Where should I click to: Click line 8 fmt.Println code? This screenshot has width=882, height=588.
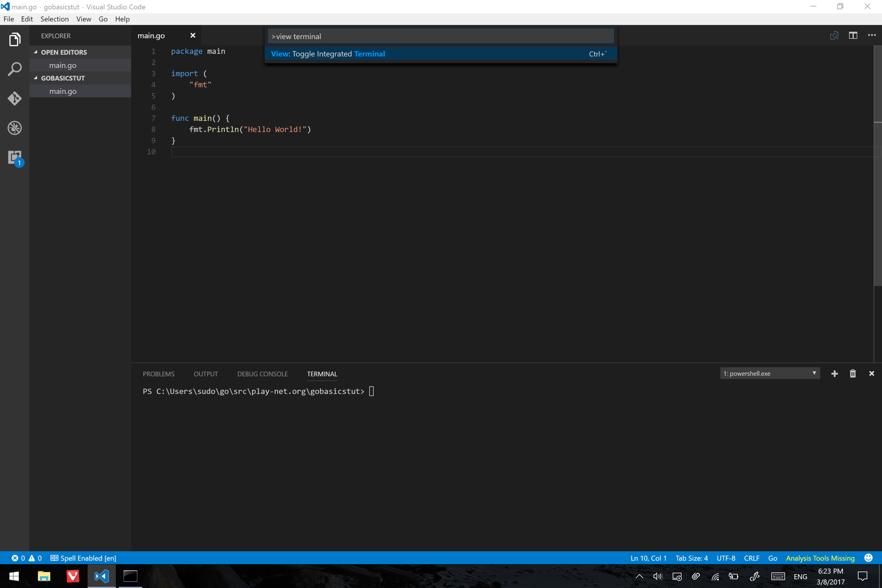tap(250, 129)
